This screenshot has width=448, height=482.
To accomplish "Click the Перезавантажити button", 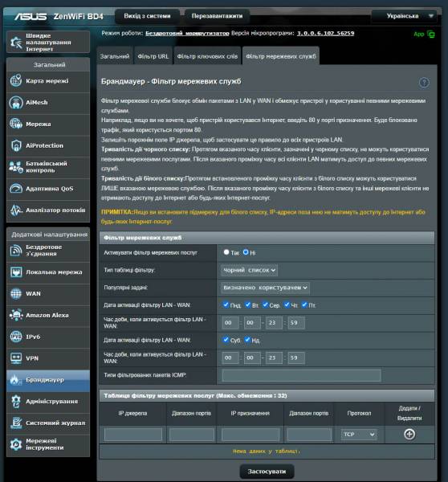I will 217,16.
